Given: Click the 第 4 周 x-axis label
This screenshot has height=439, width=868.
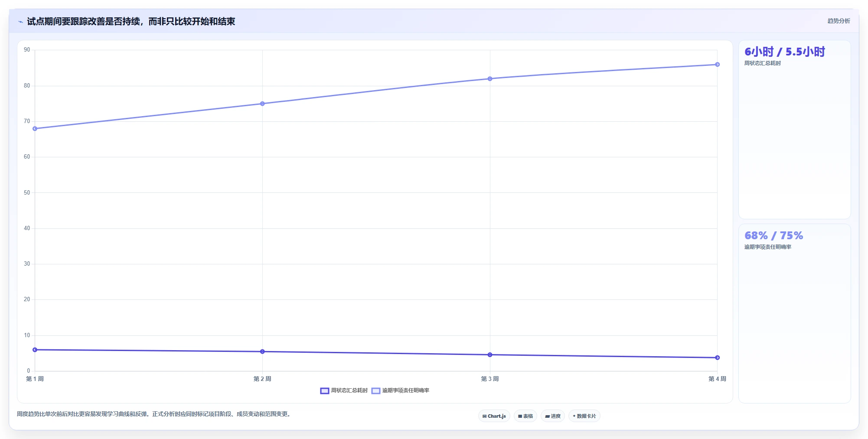Looking at the screenshot, I should point(717,379).
